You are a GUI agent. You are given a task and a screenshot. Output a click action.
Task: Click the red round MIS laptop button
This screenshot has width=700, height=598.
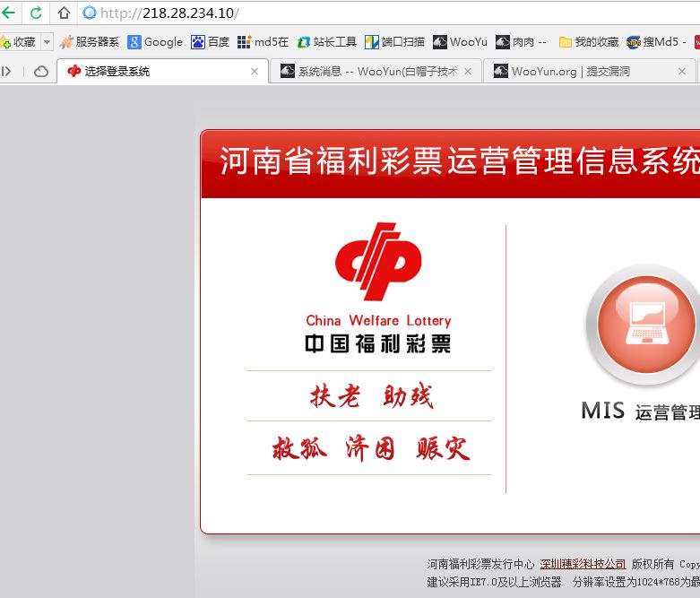646,325
